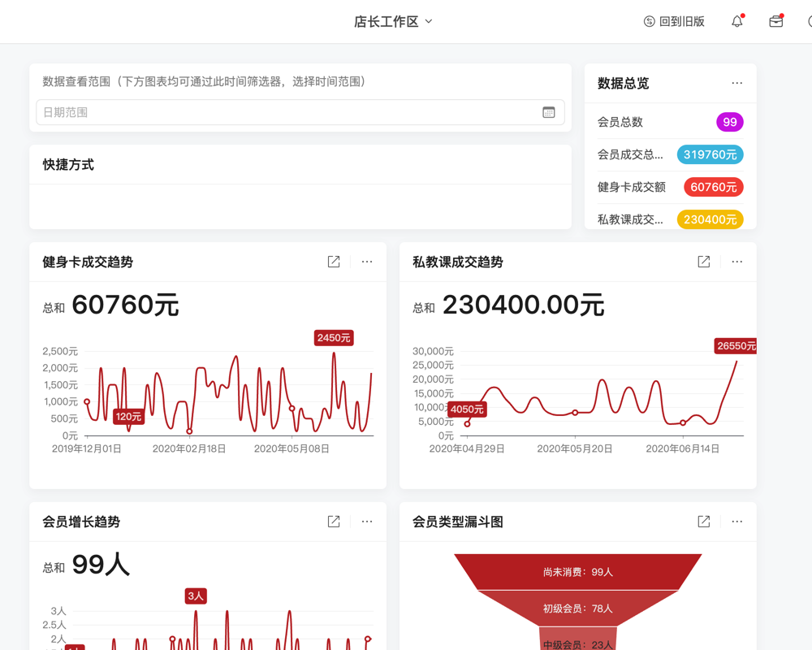Open the ... menu on 健身卡成交趋势 card
This screenshot has height=650, width=812.
coord(366,262)
